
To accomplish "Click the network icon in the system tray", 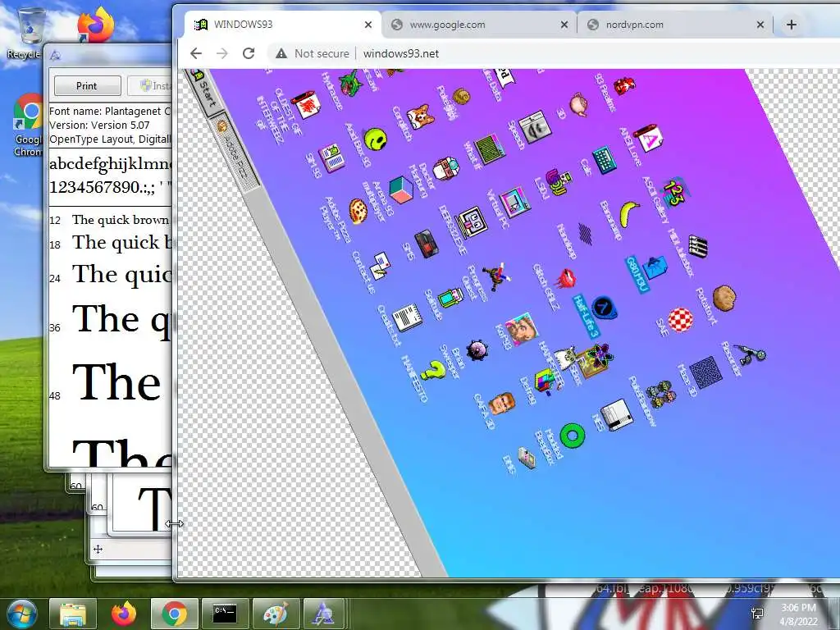I will point(757,614).
